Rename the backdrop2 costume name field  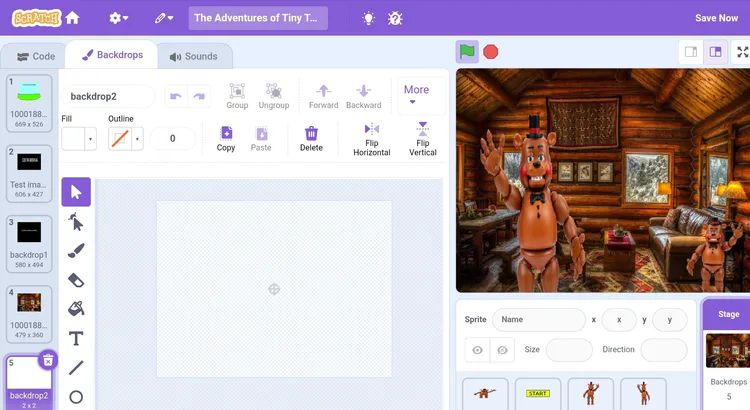[108, 97]
